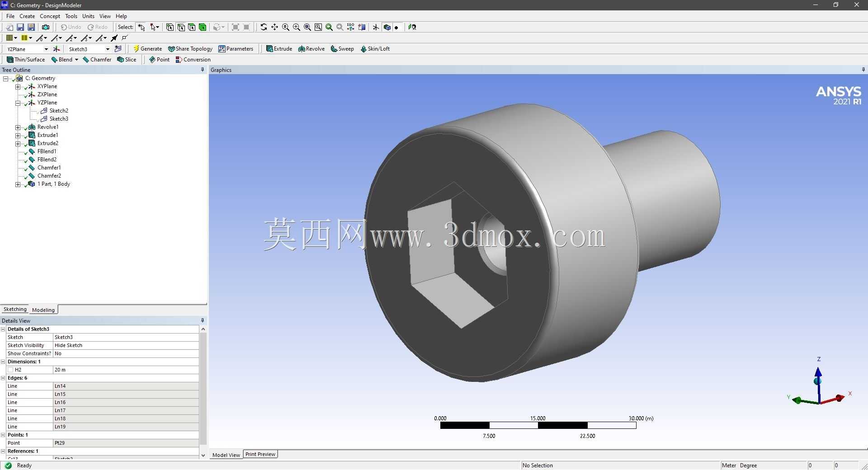This screenshot has height=470, width=868.
Task: Click the New Plane icon
Action: (57, 49)
